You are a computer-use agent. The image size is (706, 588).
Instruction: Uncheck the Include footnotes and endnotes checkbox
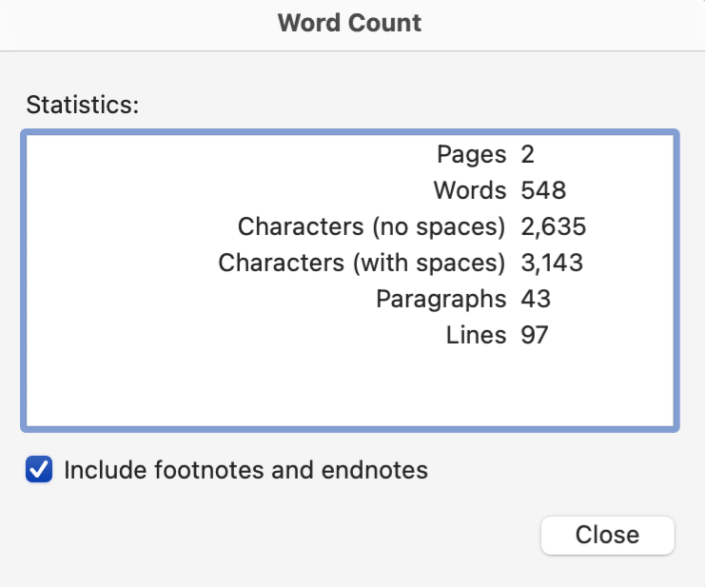coord(39,470)
